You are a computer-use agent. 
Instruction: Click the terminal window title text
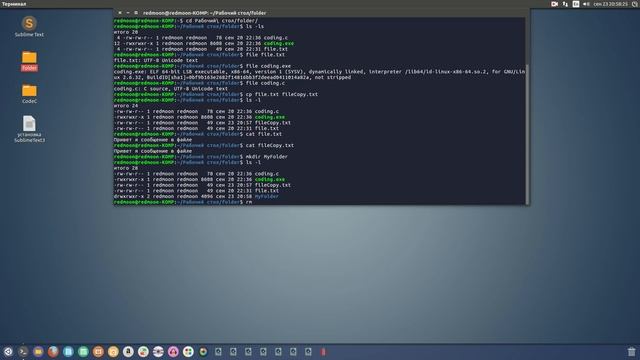pyautogui.click(x=204, y=13)
